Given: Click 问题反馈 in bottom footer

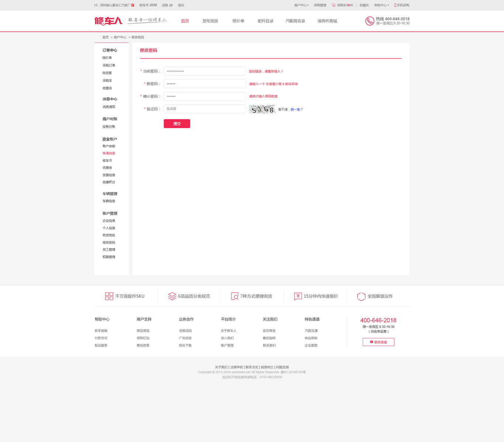Looking at the screenshot, I should point(282,367).
